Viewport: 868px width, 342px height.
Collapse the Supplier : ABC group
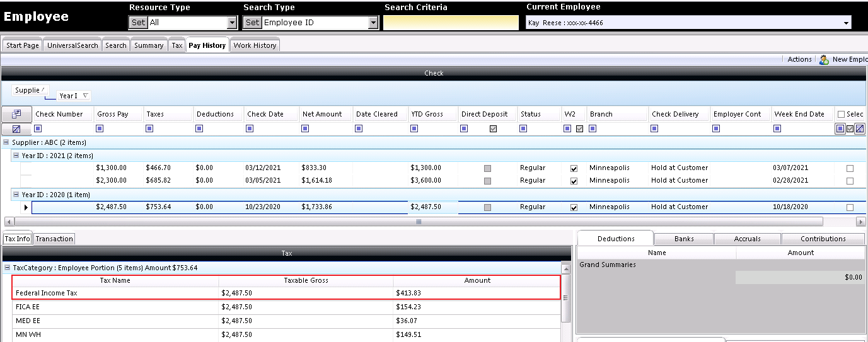coord(6,142)
